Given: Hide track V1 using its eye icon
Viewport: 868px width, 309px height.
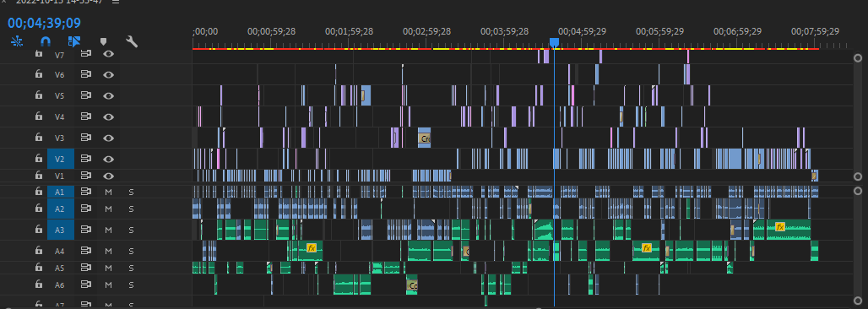Looking at the screenshot, I should (108, 176).
